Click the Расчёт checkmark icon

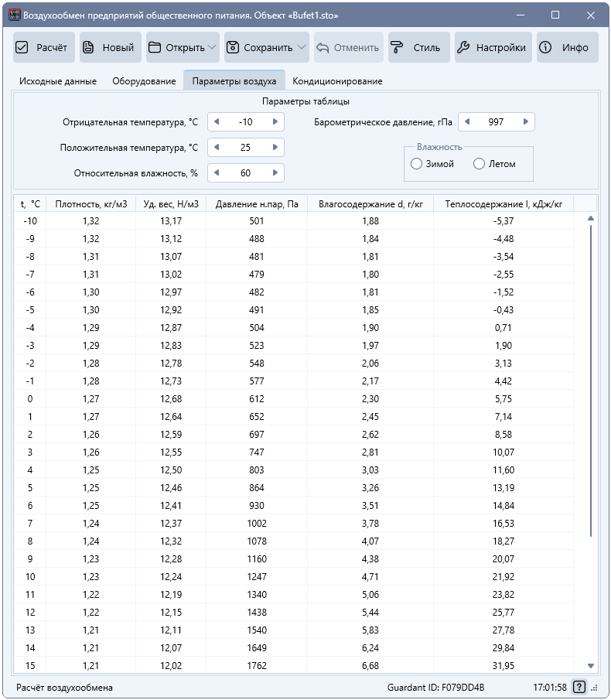coord(22,47)
